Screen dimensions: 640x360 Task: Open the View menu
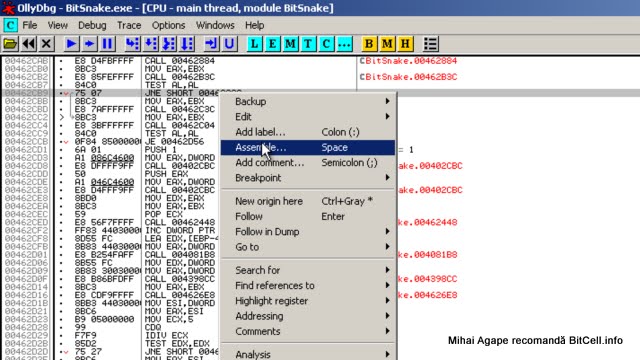[x=58, y=25]
